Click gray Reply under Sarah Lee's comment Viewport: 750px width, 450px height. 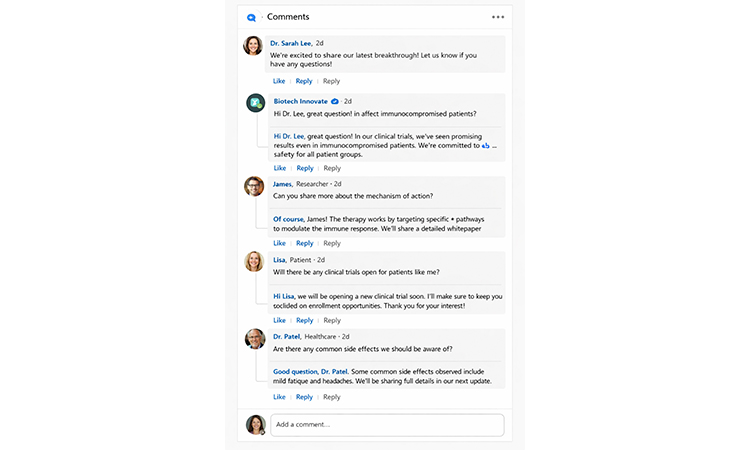(331, 81)
